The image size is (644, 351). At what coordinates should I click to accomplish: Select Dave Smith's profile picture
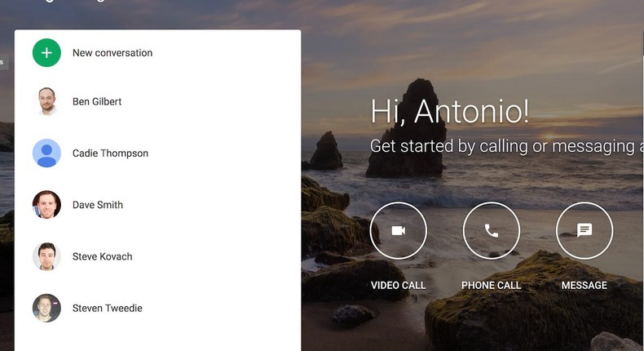(x=46, y=205)
